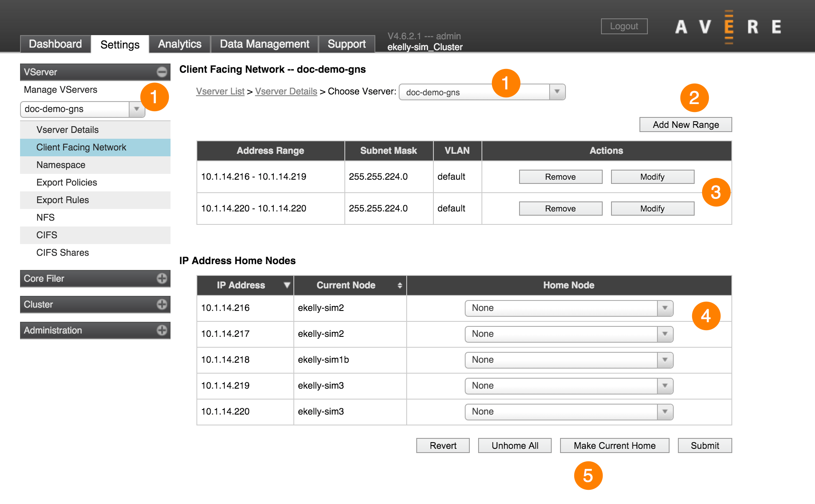The width and height of the screenshot is (815, 504).
Task: Select Client Facing Network in sidebar
Action: (x=81, y=147)
